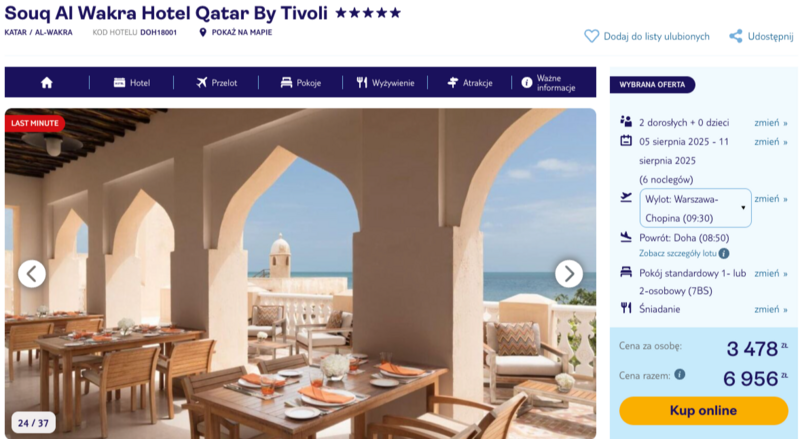Switch to the Wyżywienie tab
Image resolution: width=800 pixels, height=439 pixels.
pos(385,83)
